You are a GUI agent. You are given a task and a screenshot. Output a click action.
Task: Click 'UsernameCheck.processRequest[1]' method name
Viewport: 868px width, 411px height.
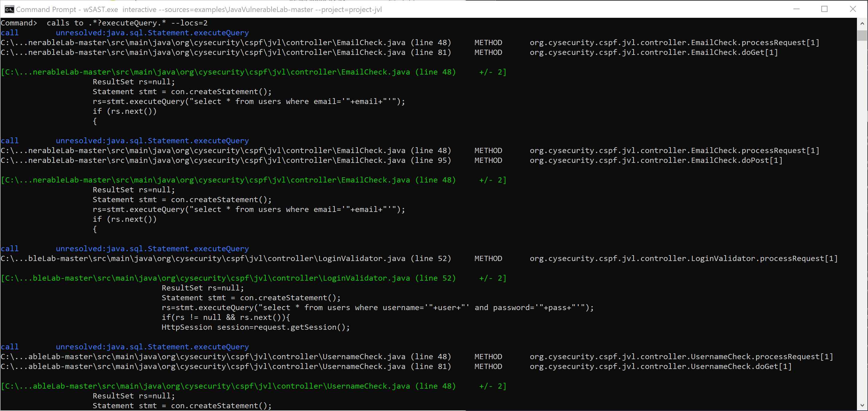point(681,357)
